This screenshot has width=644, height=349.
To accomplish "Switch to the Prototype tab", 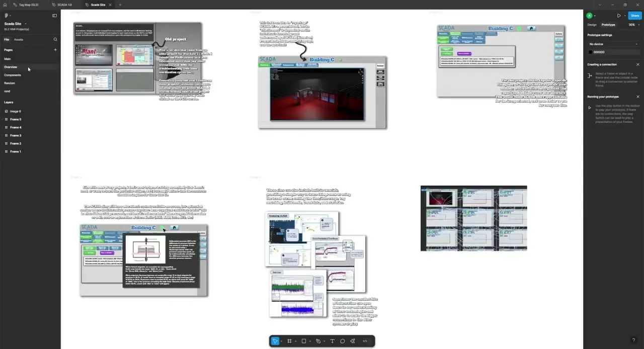I will pos(608,25).
